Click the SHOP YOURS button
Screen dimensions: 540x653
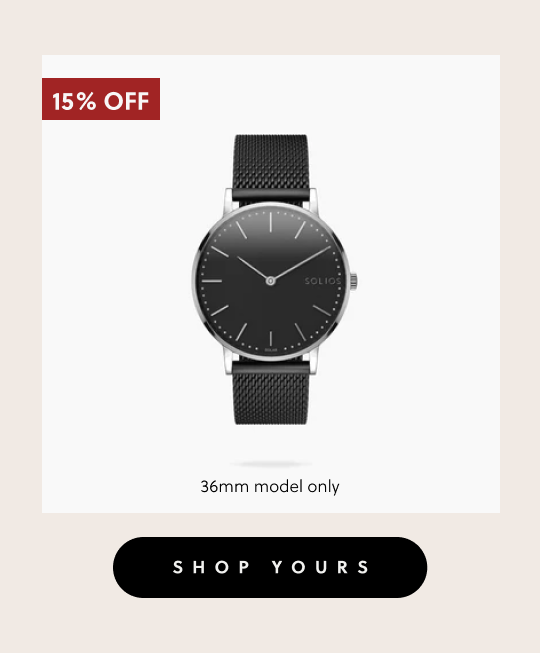270,567
